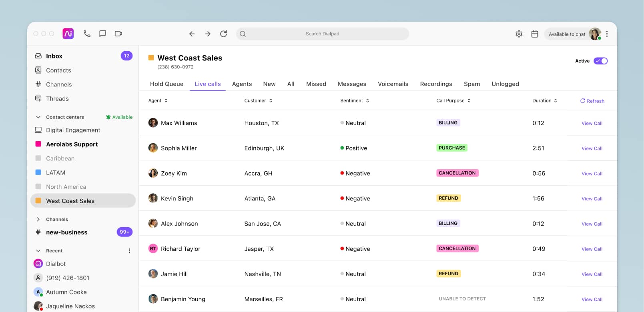644x312 pixels.
Task: Click the Dialpad logo icon
Action: tap(68, 34)
